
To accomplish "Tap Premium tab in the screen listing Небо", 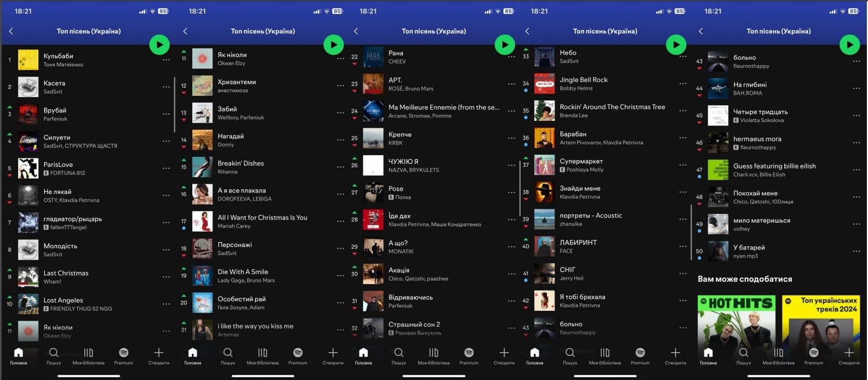I will tap(640, 356).
